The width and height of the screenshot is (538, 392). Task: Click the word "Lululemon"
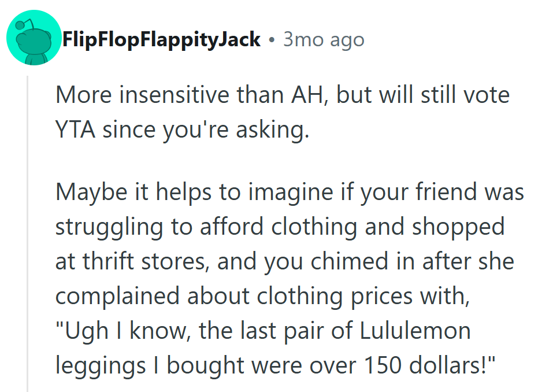coord(415,331)
